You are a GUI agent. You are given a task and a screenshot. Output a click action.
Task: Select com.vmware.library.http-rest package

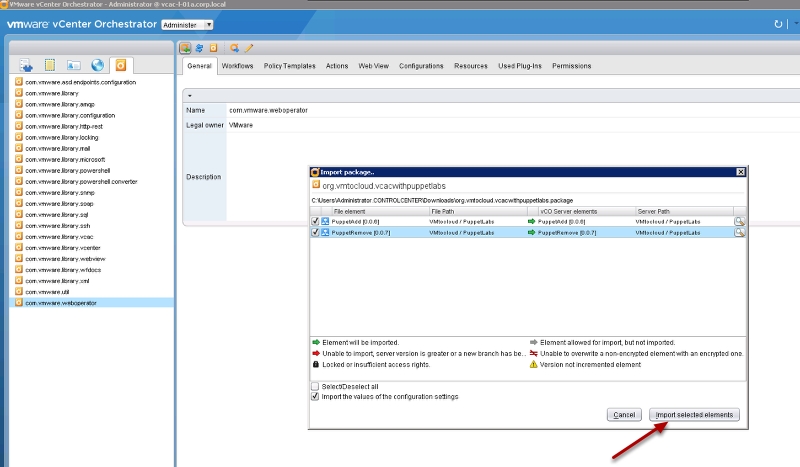(64, 127)
